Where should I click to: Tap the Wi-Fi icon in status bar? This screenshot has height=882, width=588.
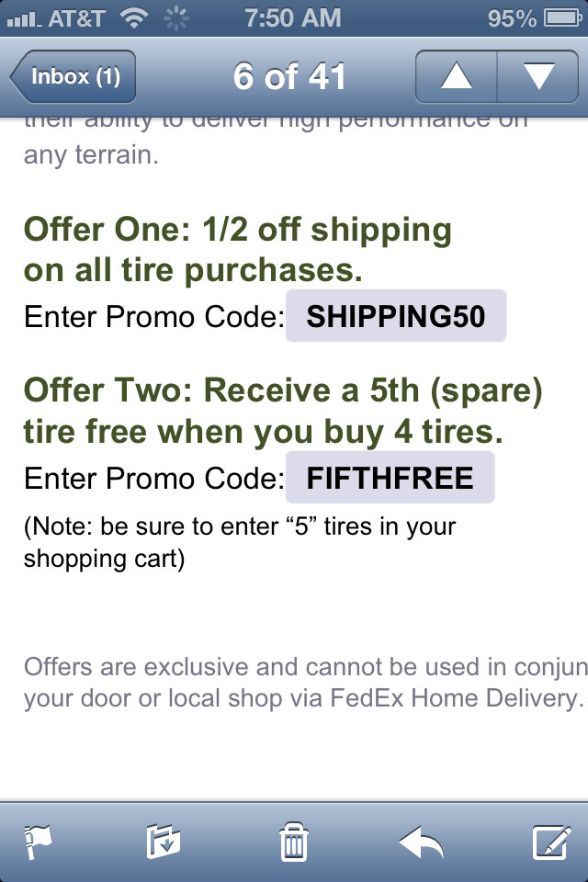[x=134, y=18]
